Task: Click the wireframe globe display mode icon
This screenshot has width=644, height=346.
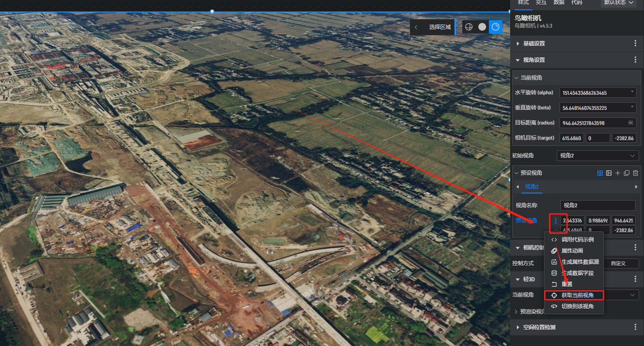Action: [x=469, y=27]
